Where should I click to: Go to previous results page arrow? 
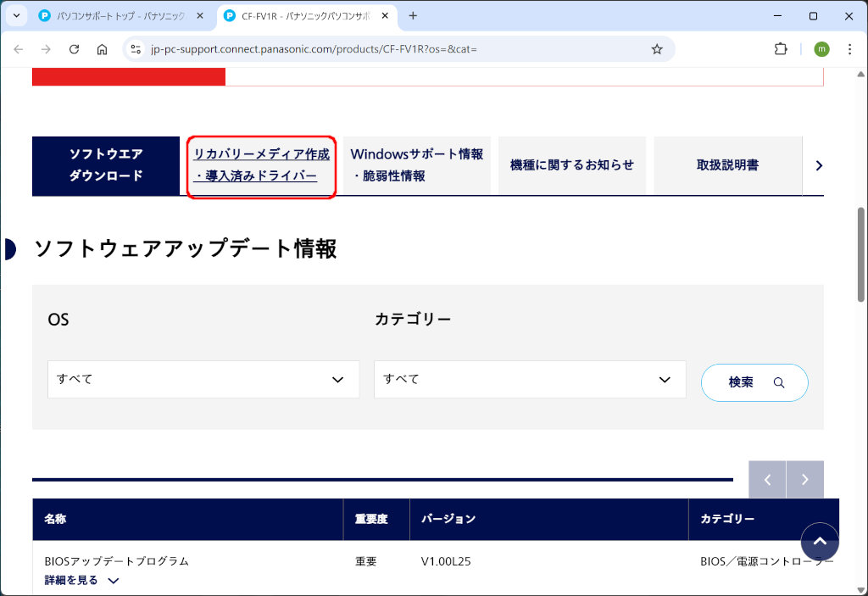point(767,480)
